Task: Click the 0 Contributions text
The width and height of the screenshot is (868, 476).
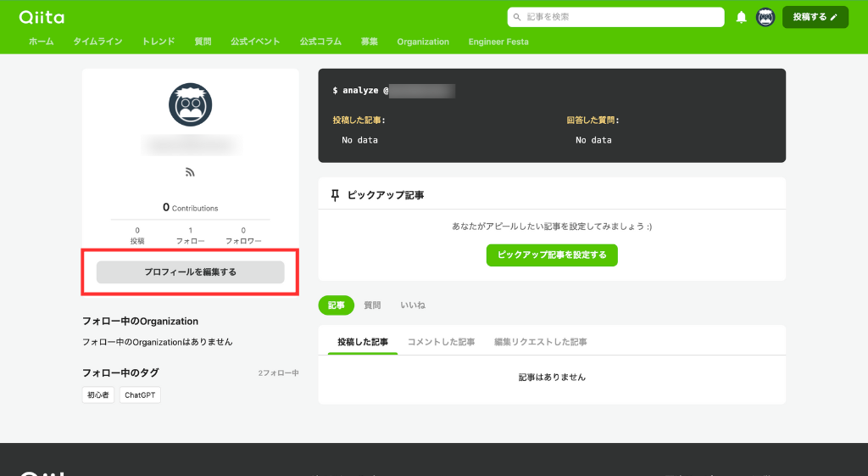Action: click(191, 207)
